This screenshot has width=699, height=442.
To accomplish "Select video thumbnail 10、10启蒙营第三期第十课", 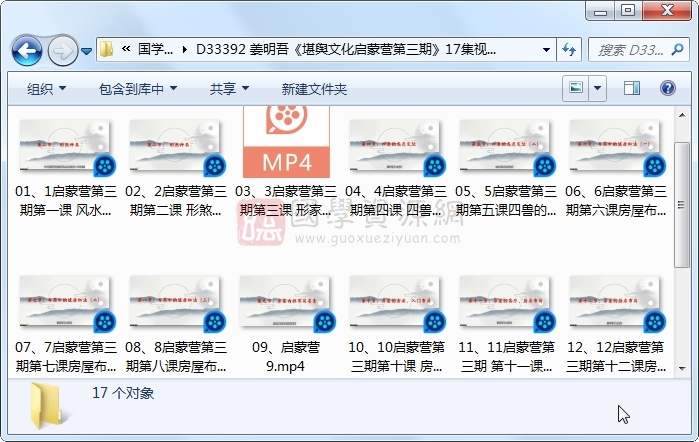I will [397, 303].
